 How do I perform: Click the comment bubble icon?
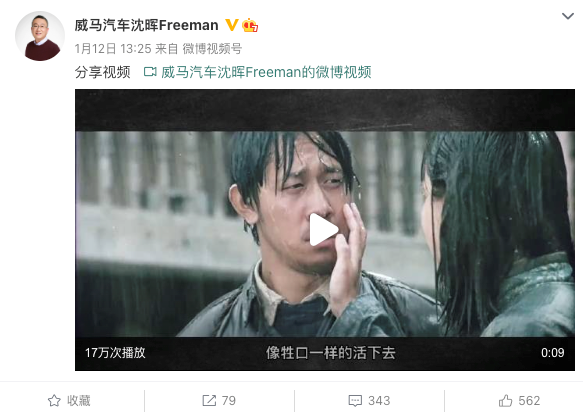coord(355,401)
